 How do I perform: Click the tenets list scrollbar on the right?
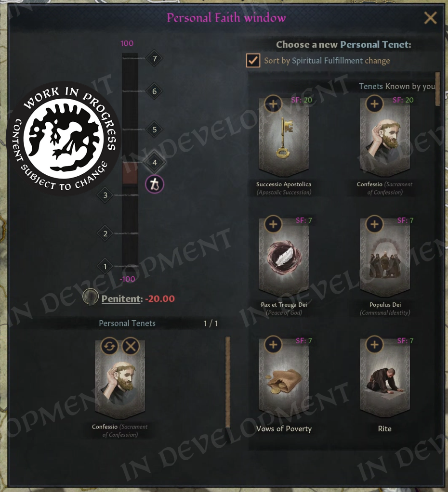coord(437,89)
